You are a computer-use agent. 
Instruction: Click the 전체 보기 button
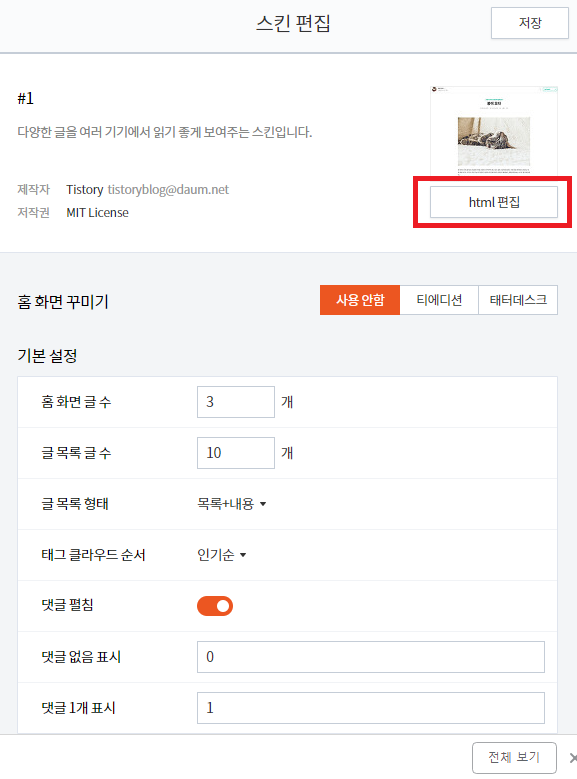pos(514,757)
